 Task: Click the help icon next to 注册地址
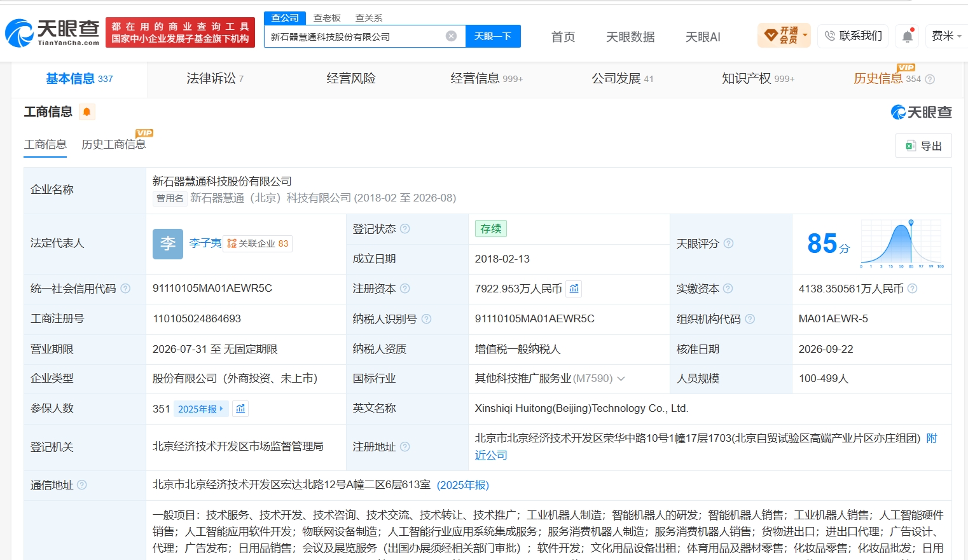[405, 447]
